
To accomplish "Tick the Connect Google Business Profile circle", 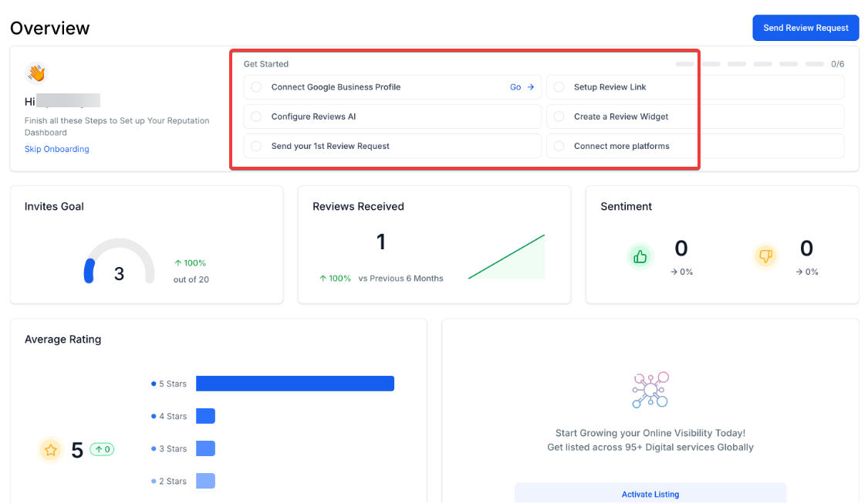I will tap(255, 87).
